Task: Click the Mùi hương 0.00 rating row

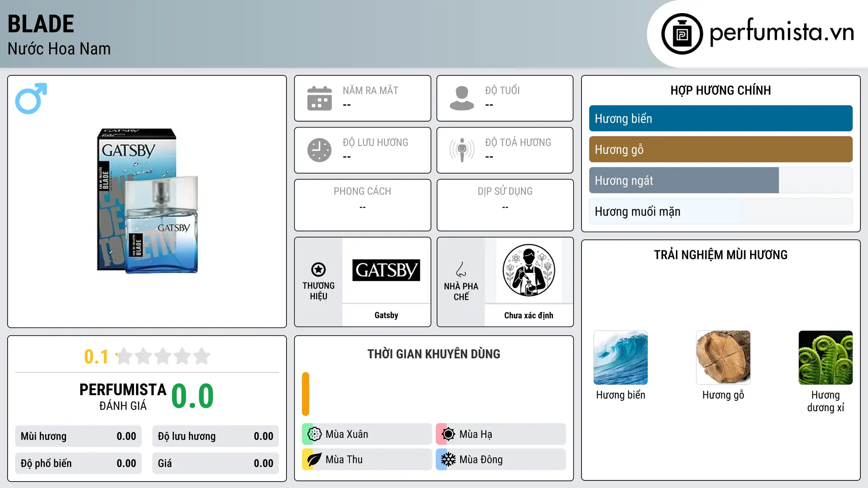Action: (x=78, y=436)
